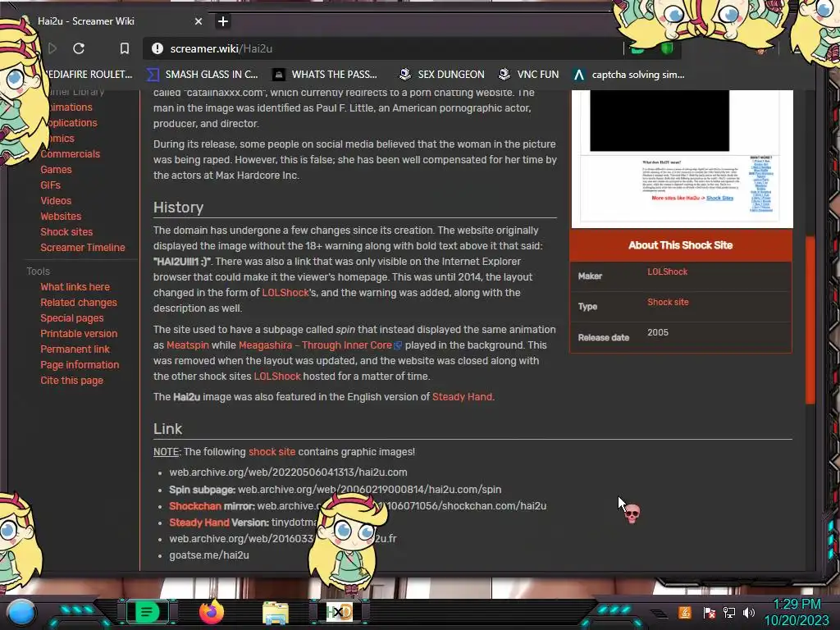
Task: Open the Videos category link
Action: tap(56, 200)
